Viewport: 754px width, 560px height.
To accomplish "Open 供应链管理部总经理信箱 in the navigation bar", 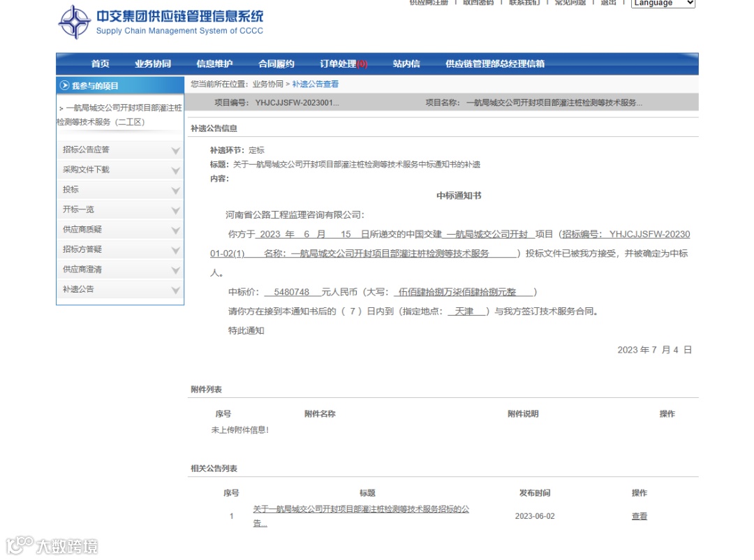I will (x=495, y=64).
